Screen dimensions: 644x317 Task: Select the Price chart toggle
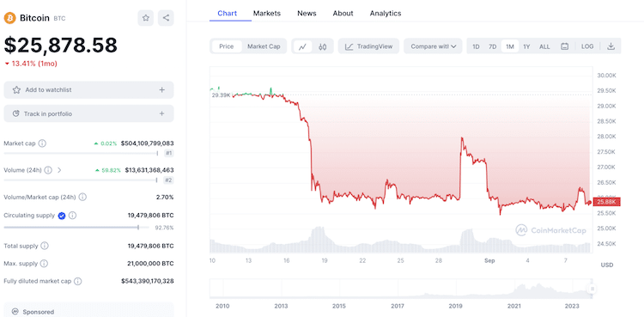click(227, 46)
